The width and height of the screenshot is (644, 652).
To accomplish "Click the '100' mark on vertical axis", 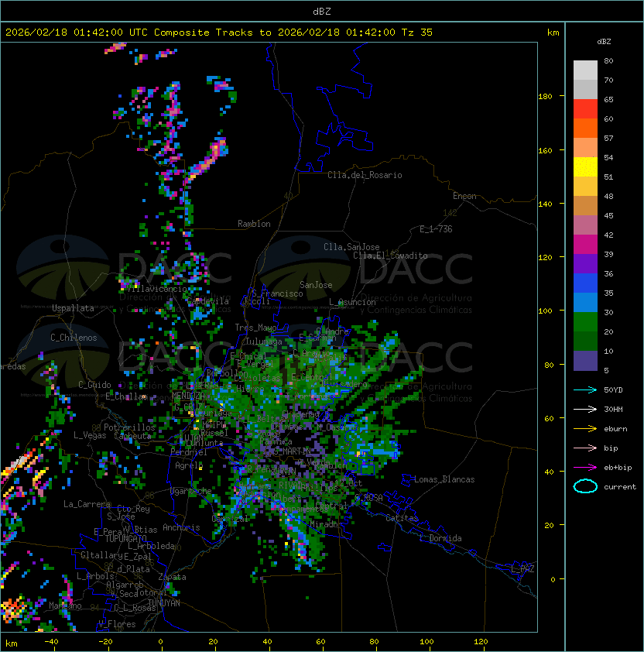I will [545, 311].
